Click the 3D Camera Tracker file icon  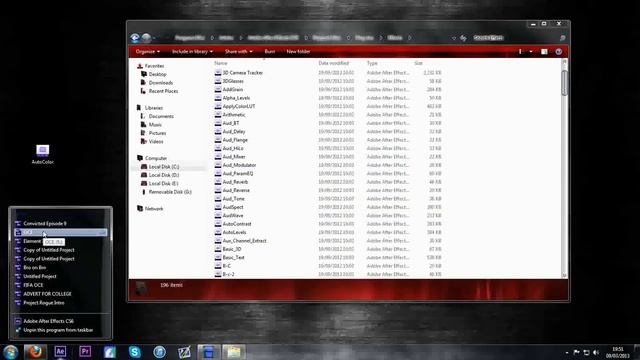click(x=218, y=73)
